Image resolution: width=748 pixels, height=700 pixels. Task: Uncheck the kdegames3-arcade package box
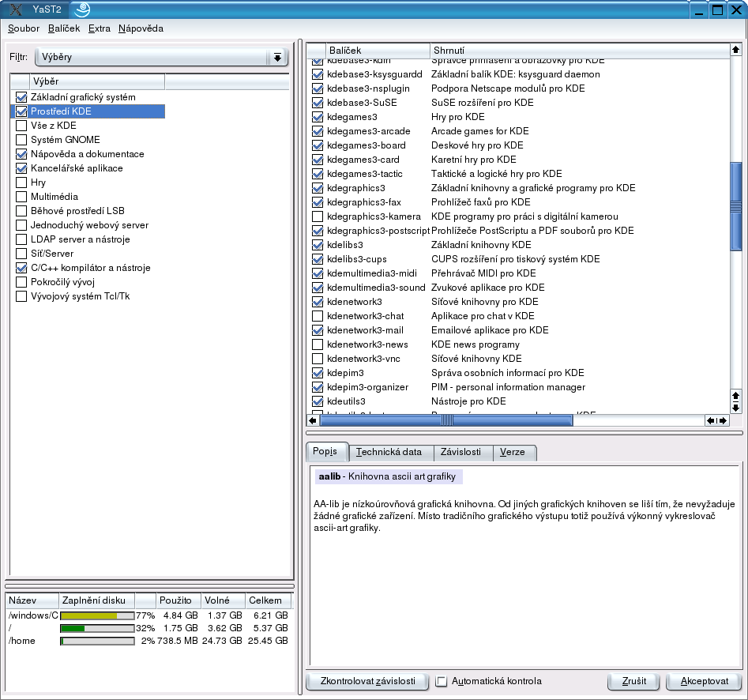318,131
